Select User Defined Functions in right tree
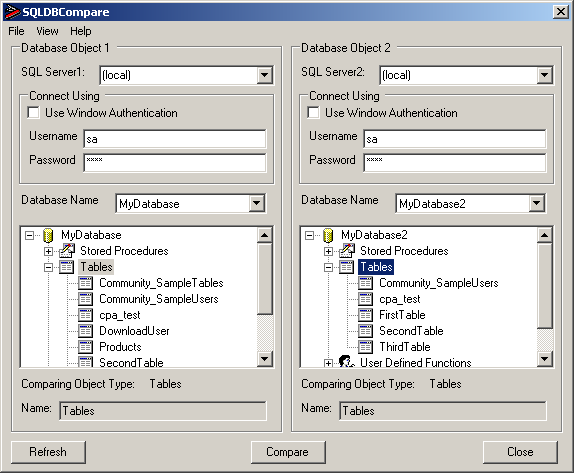The width and height of the screenshot is (574, 473). (x=415, y=362)
